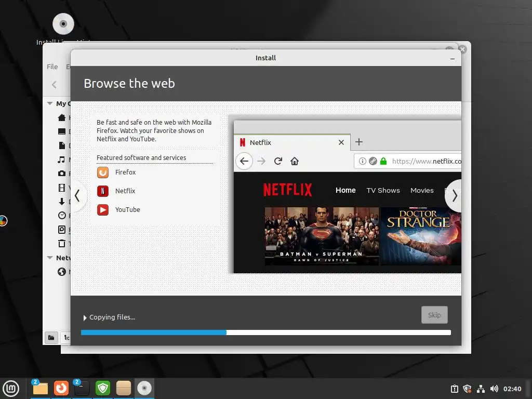Open the volume tray icon

pos(494,389)
